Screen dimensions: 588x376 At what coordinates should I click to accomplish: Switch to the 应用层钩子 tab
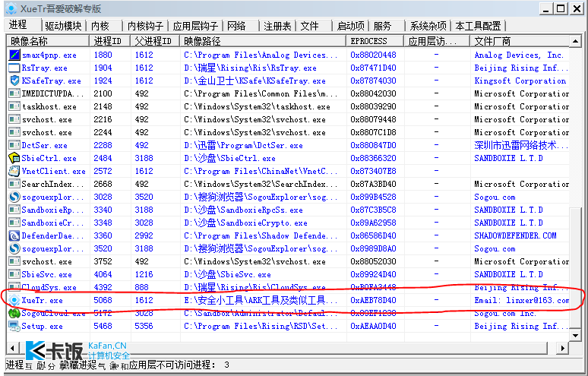195,26
